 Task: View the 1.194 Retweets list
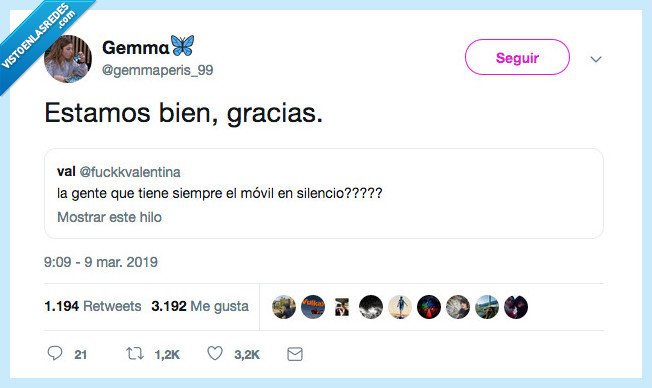tap(93, 306)
